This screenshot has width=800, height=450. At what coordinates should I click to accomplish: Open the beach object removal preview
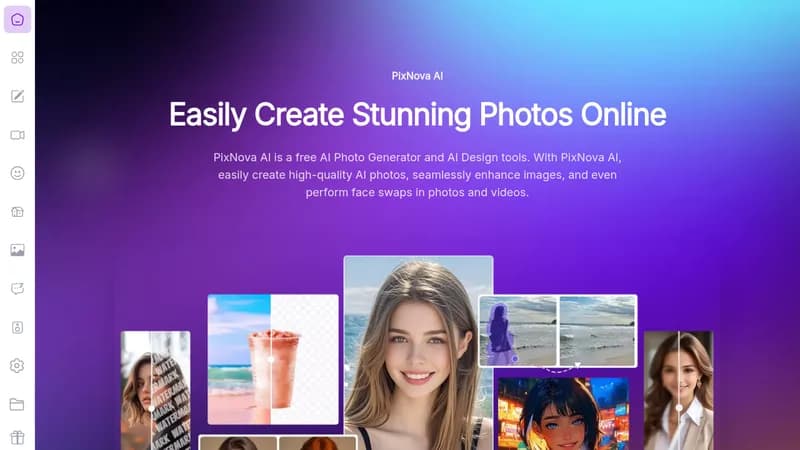coord(558,331)
